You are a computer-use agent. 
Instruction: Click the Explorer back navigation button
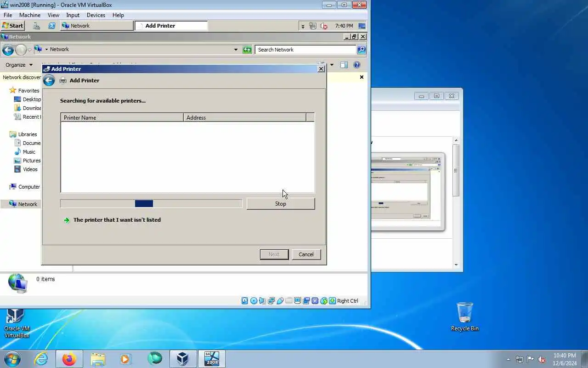(8, 50)
